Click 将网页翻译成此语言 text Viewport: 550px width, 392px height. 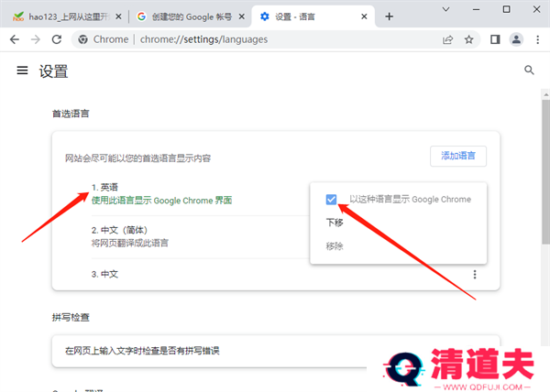(130, 243)
